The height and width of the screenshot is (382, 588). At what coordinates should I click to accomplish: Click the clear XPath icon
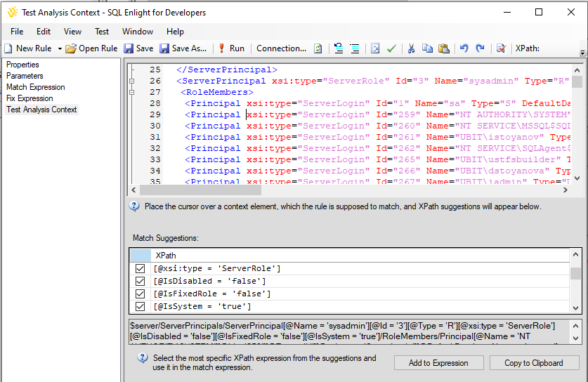(x=501, y=48)
